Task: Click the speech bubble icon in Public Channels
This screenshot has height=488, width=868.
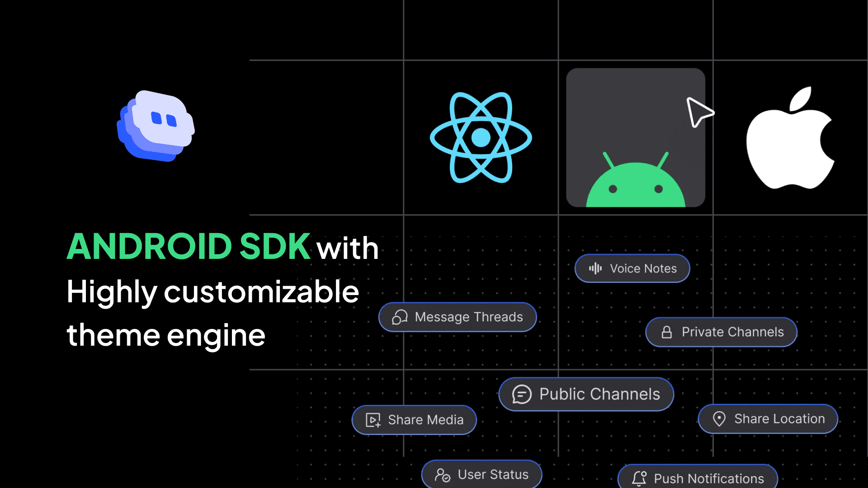Action: 522,394
